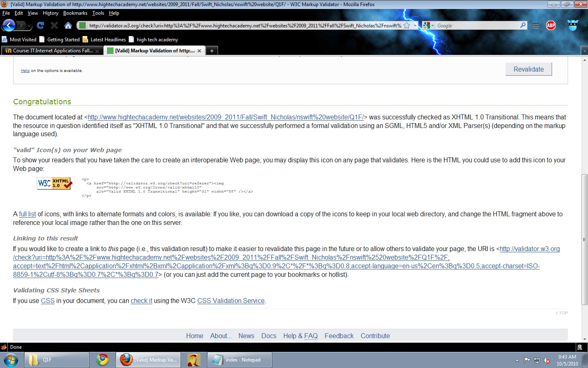The height and width of the screenshot is (368, 588).
Task: Bookmark this page with the star icon
Action: pyautogui.click(x=407, y=25)
